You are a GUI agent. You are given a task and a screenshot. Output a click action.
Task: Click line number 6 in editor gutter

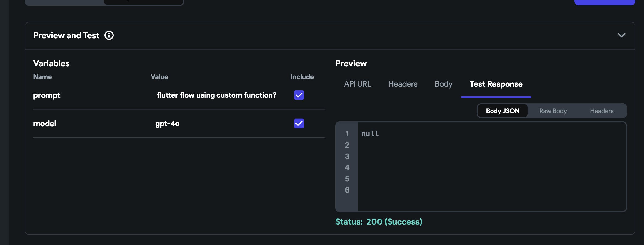click(x=347, y=190)
